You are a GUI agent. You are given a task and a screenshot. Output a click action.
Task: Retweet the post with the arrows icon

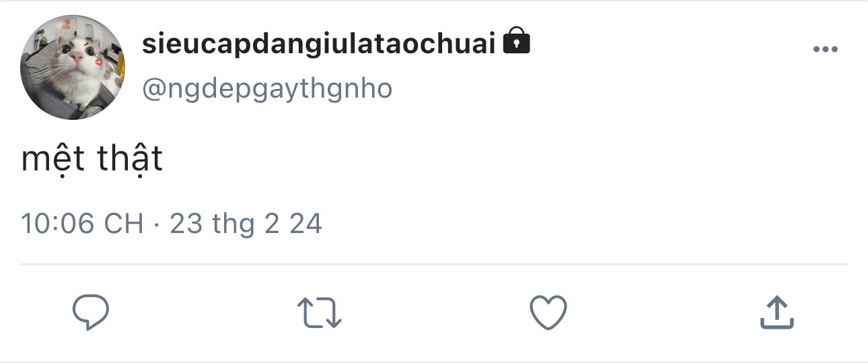[320, 313]
